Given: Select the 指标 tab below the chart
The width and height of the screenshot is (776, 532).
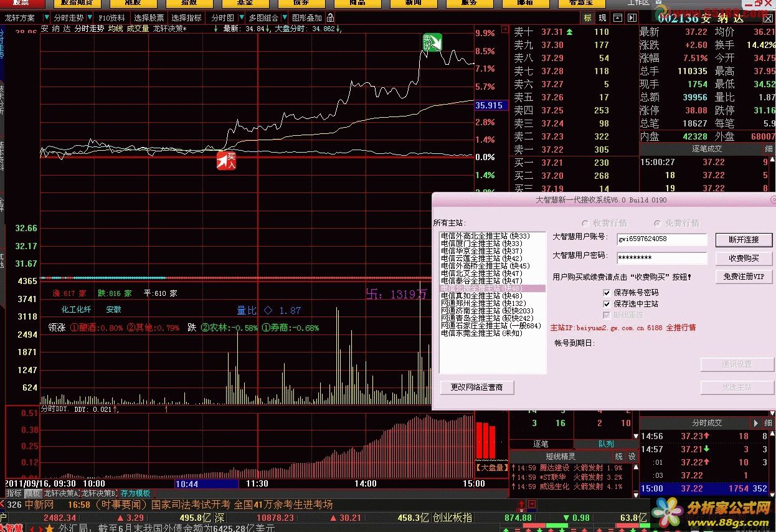Looking at the screenshot, I should pos(14,493).
